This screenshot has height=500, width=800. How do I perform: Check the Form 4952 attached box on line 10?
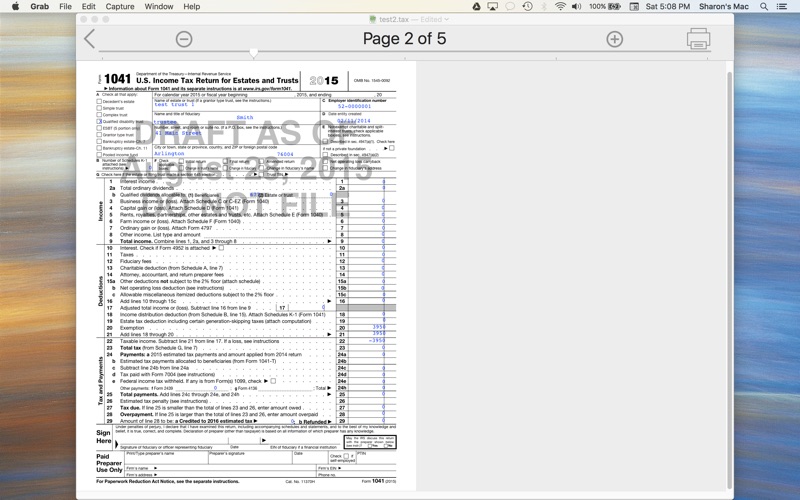click(x=221, y=248)
